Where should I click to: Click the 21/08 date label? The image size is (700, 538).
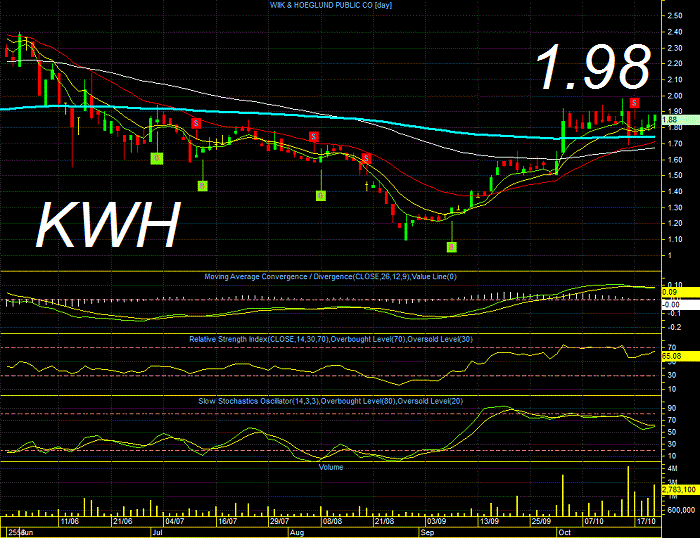pyautogui.click(x=384, y=521)
